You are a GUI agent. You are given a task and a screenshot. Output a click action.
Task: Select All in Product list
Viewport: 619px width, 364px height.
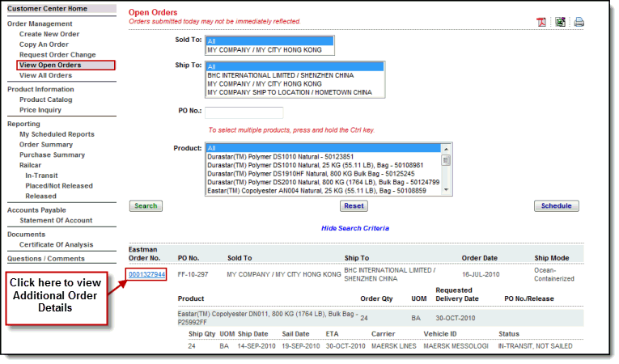click(324, 148)
